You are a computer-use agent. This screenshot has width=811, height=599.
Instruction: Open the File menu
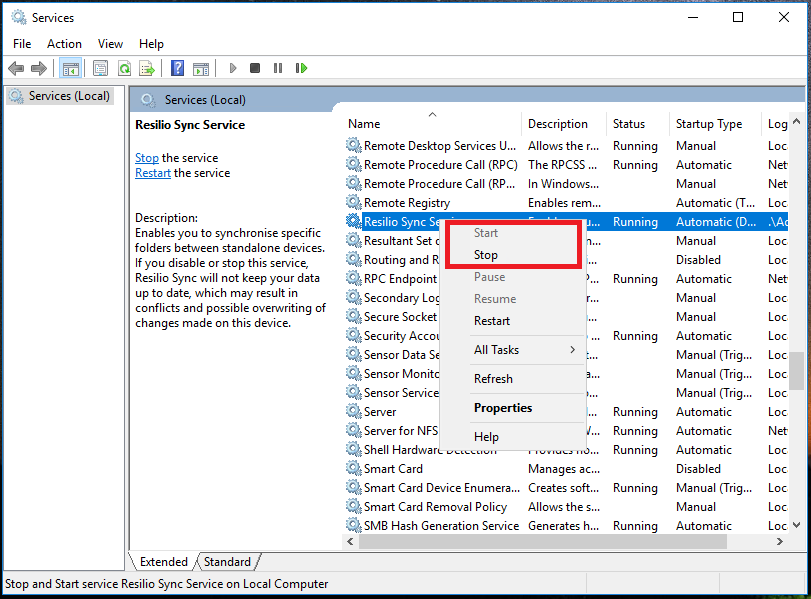pos(22,44)
